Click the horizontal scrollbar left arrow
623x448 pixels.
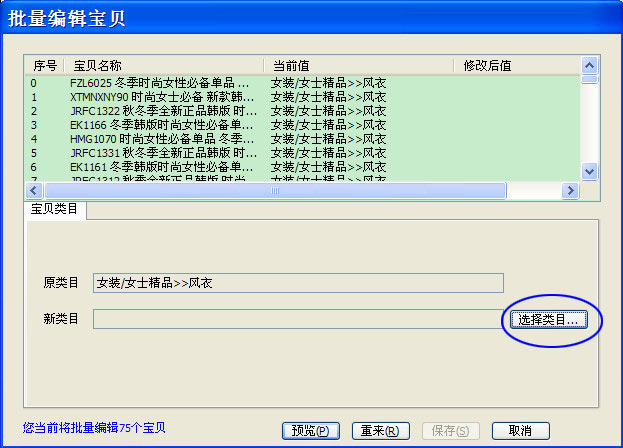click(33, 190)
